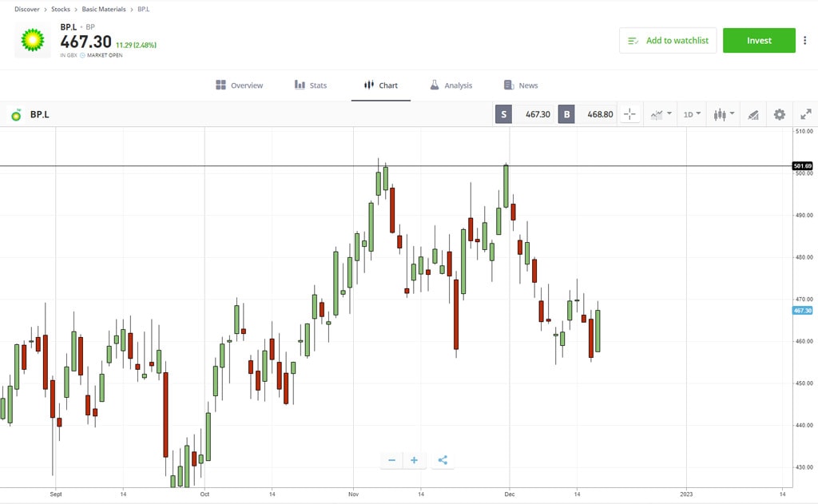The height and width of the screenshot is (504, 818).
Task: Go to Stocks breadcrumb link
Action: [x=61, y=9]
